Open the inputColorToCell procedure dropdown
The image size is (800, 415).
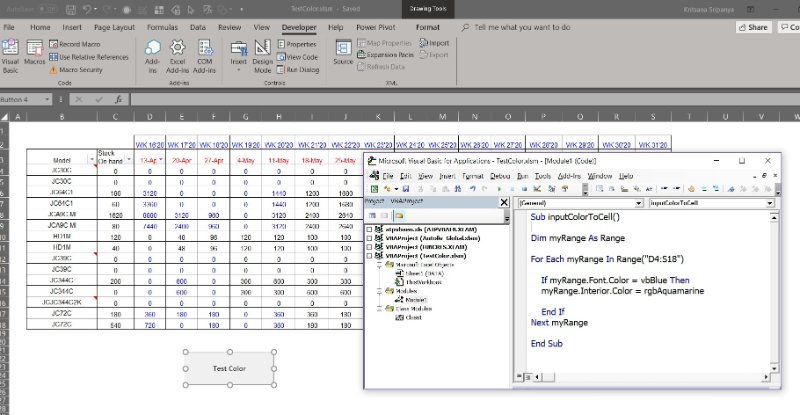[769, 203]
